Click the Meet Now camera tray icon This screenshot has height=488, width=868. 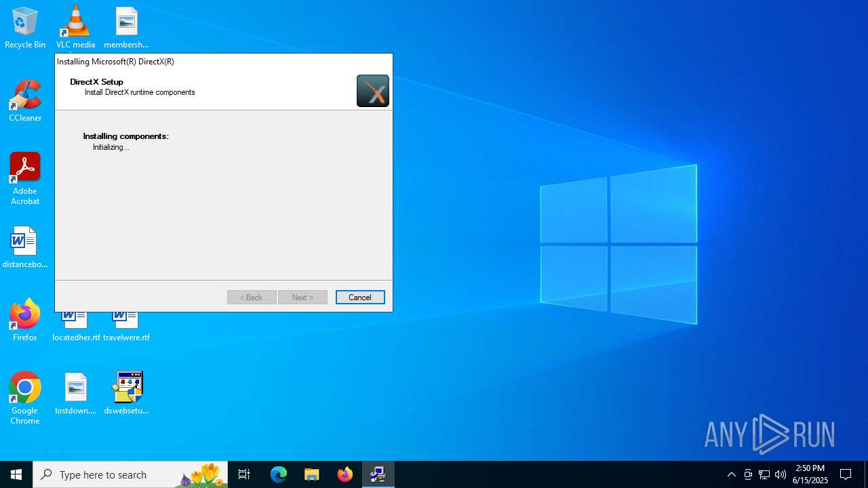(748, 474)
